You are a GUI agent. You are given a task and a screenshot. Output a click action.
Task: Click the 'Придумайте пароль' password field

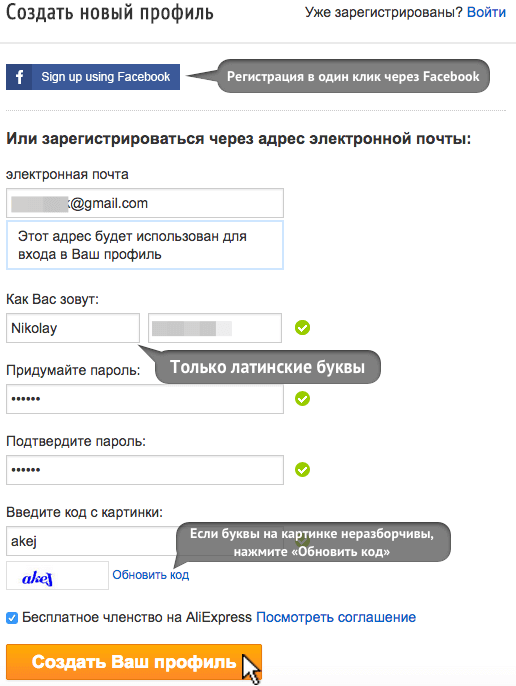click(145, 399)
